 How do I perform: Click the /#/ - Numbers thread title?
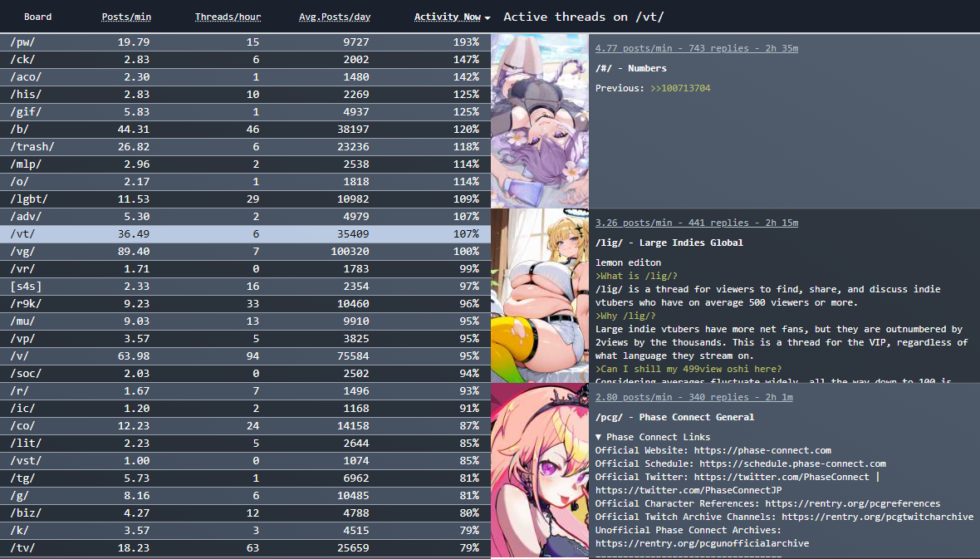tap(630, 68)
